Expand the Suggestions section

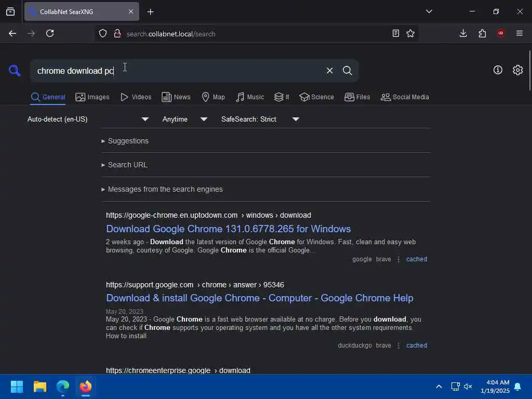click(x=125, y=141)
